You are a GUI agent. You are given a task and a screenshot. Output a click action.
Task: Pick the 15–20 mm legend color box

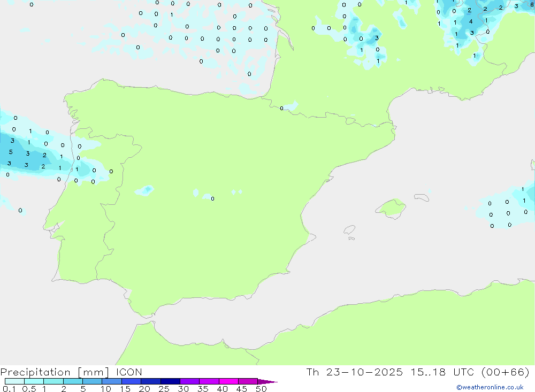click(132, 381)
